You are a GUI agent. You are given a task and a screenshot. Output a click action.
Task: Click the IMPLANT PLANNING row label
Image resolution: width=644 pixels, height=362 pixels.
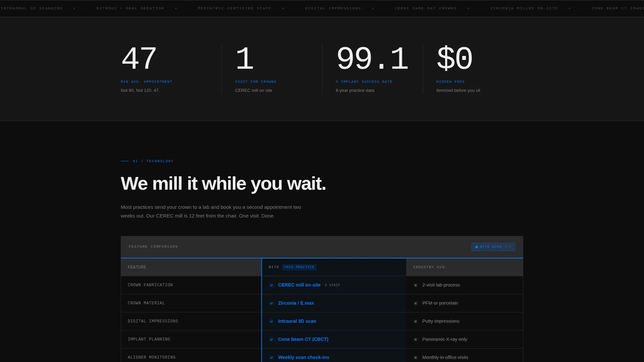click(149, 340)
